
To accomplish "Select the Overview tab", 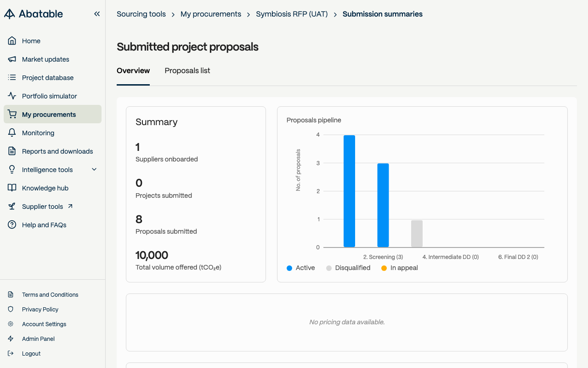I will (133, 71).
